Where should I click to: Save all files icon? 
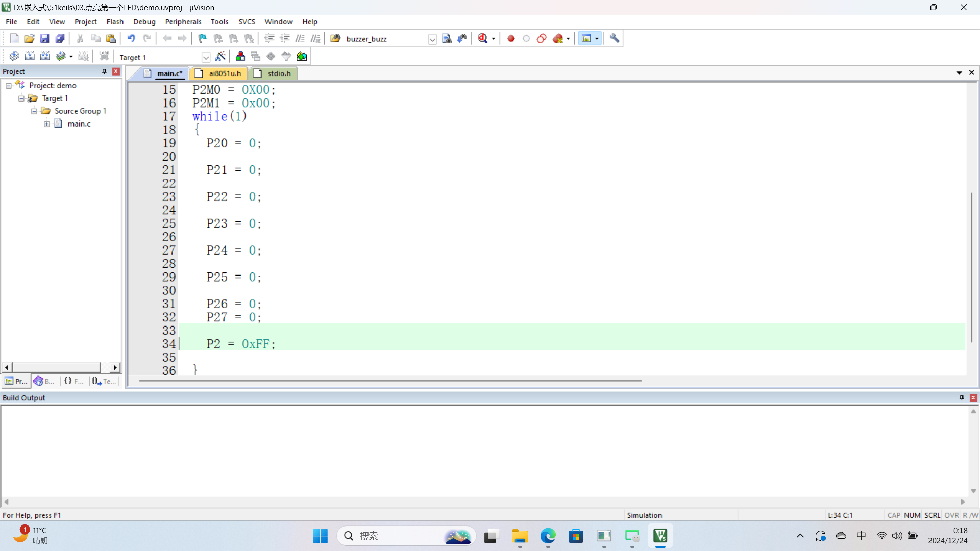[x=60, y=38]
